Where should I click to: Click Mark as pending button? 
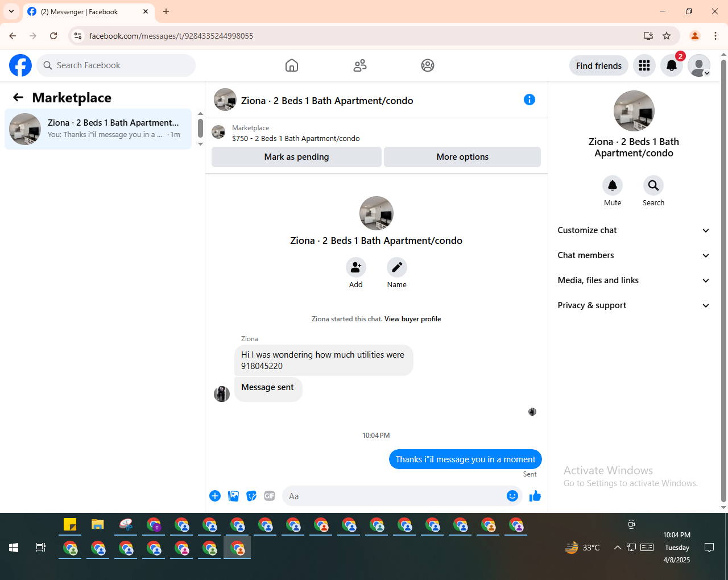coord(296,157)
